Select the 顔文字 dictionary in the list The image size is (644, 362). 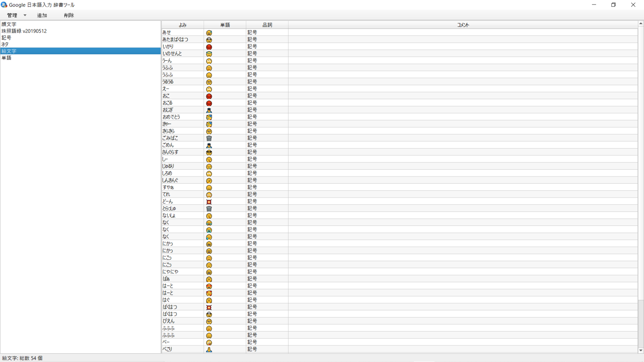9,24
